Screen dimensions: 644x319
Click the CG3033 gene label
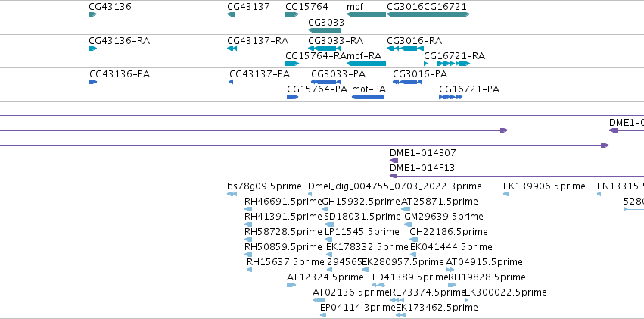(x=326, y=23)
